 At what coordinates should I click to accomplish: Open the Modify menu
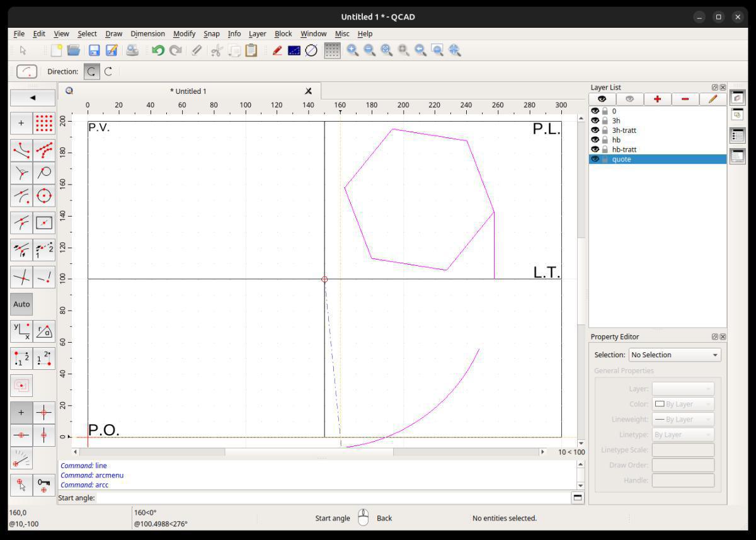pos(184,33)
